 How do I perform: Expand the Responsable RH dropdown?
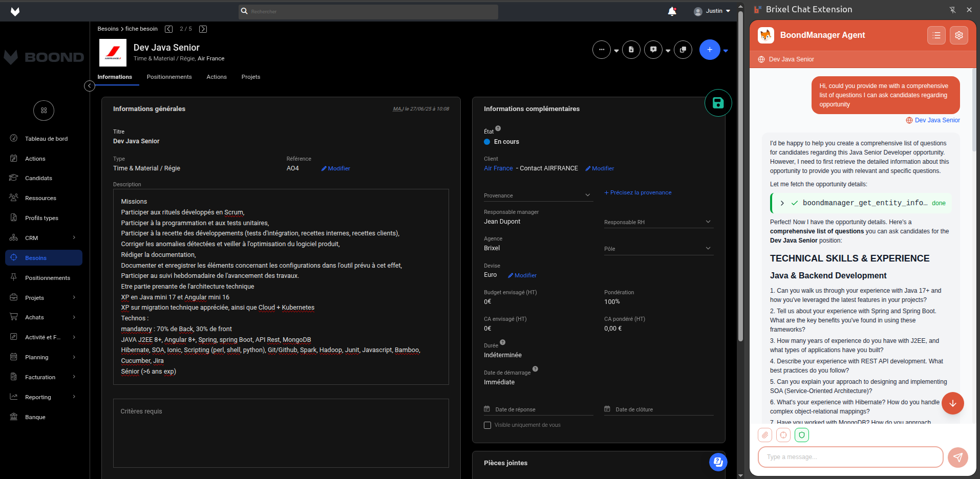[x=708, y=222]
